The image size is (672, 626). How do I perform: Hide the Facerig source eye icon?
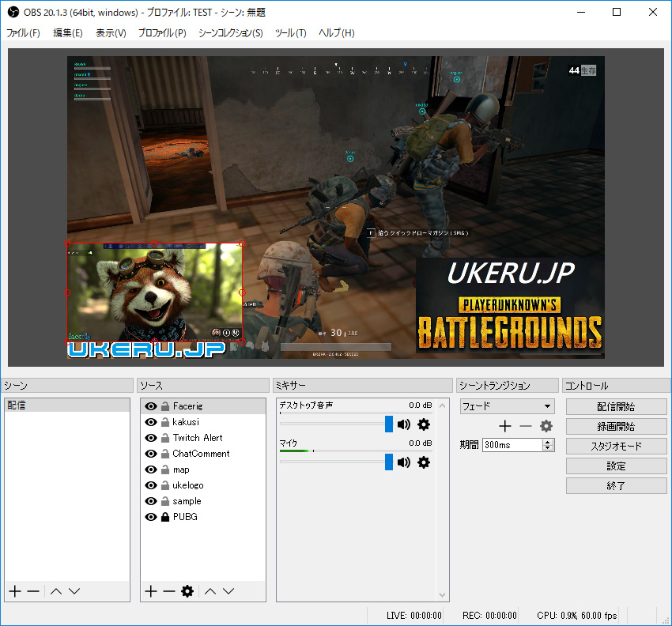pyautogui.click(x=151, y=406)
